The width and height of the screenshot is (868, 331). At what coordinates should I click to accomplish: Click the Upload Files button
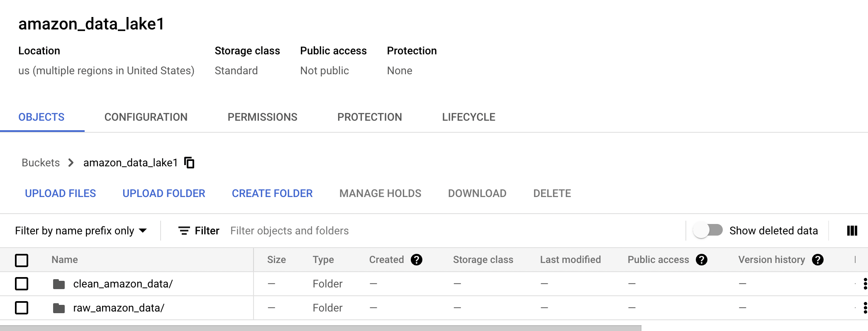coord(61,193)
